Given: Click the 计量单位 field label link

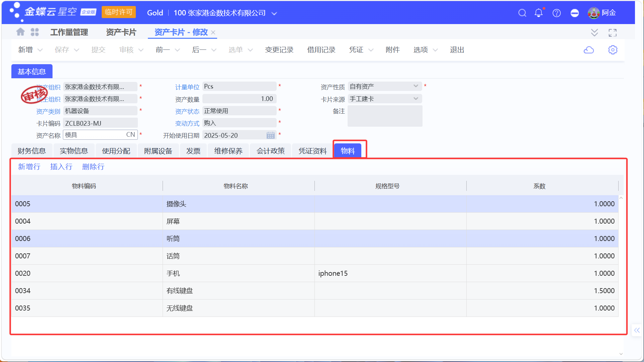Looking at the screenshot, I should [187, 87].
